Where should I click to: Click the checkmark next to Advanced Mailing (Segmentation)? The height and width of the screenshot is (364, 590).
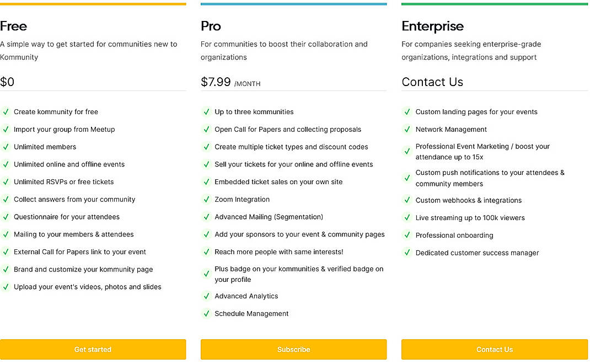pyautogui.click(x=206, y=217)
